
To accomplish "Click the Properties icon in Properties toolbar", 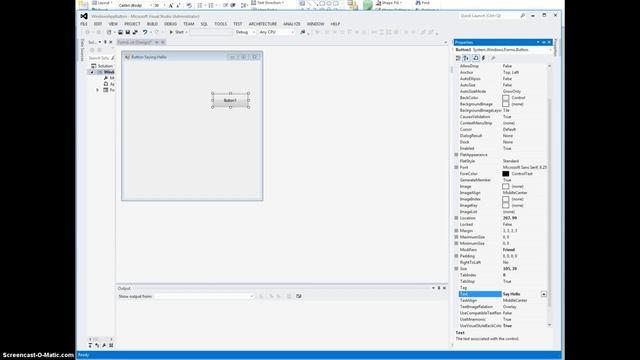I will point(476,58).
